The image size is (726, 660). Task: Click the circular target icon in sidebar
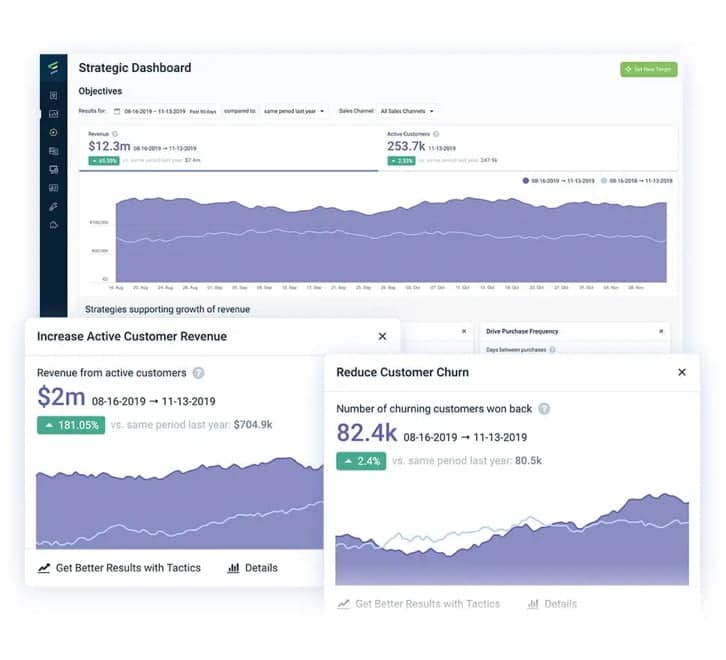54,132
